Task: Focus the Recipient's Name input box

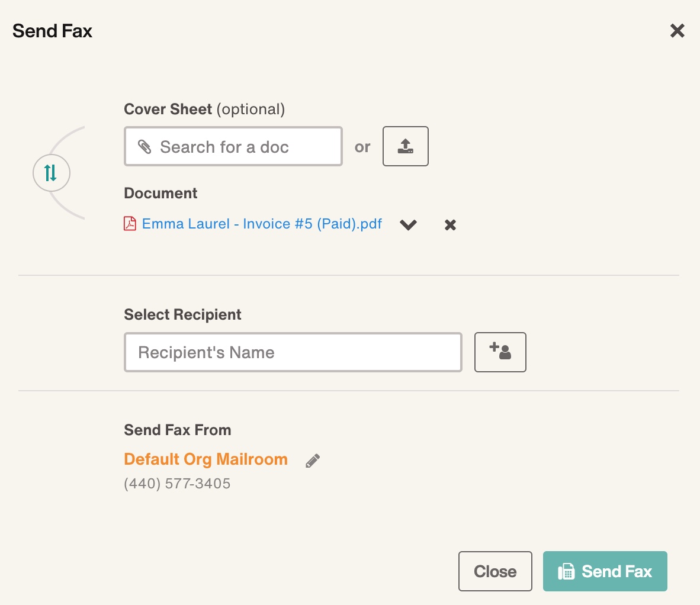Action: (x=293, y=352)
